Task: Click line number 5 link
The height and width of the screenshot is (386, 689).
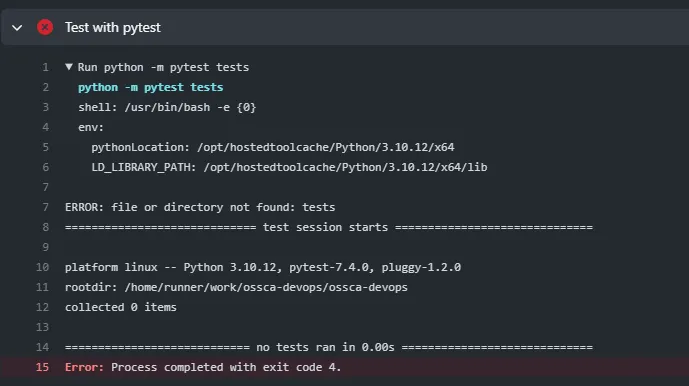Action: [x=46, y=147]
